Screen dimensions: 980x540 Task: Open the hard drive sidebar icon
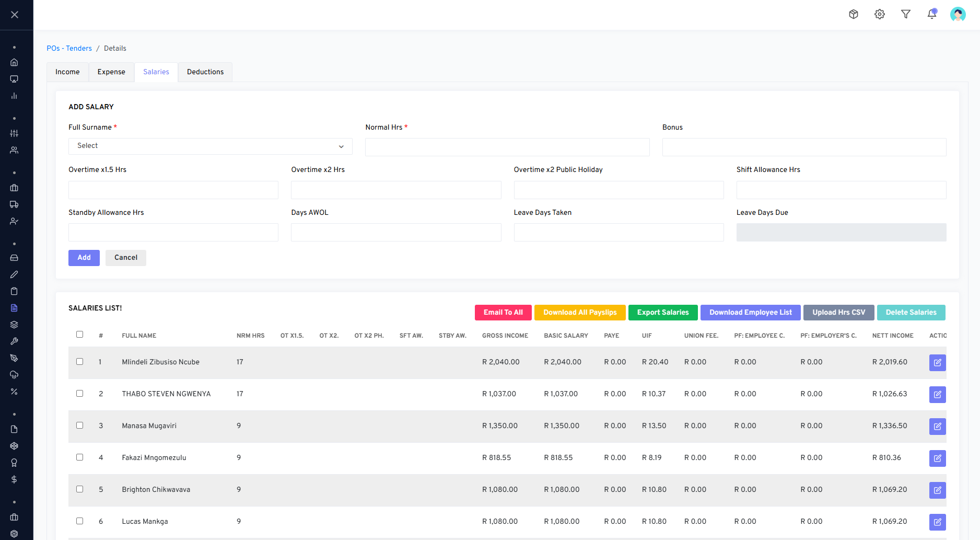coord(14,258)
